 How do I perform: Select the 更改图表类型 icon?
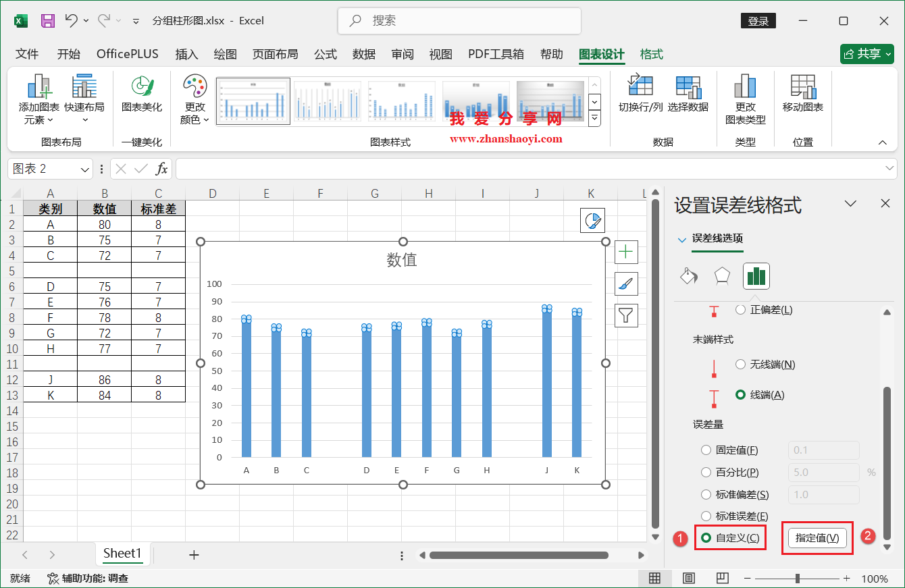746,98
